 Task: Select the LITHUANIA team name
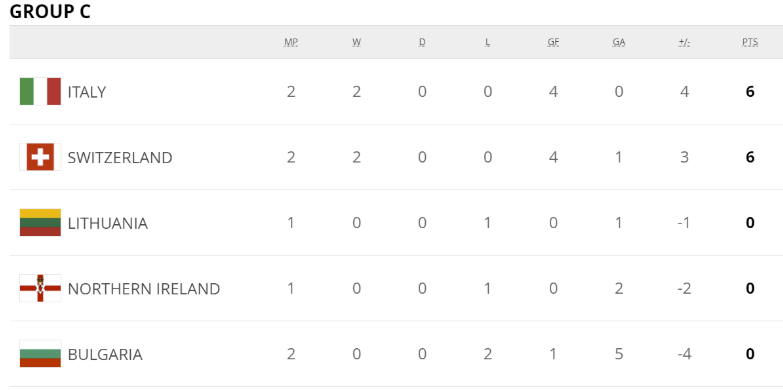[108, 223]
